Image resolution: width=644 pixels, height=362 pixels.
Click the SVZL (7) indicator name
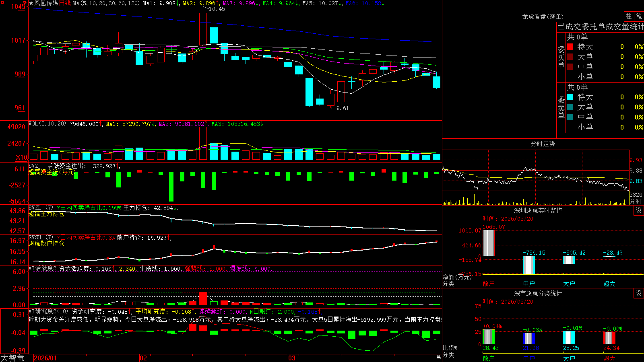(x=41, y=208)
